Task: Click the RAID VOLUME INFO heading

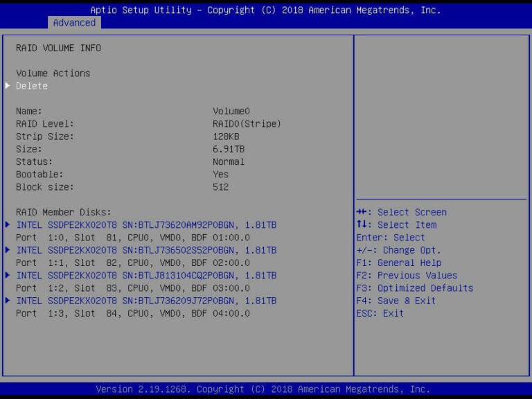Action: pos(58,48)
